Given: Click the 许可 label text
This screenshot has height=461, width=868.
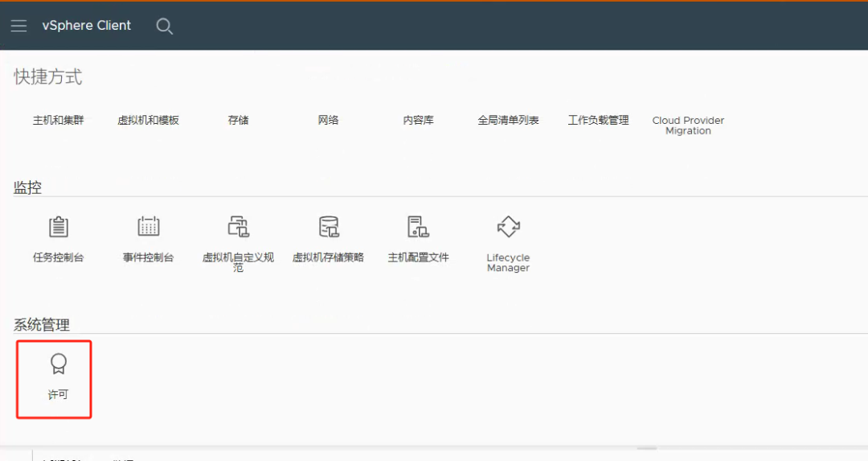Looking at the screenshot, I should (x=58, y=394).
